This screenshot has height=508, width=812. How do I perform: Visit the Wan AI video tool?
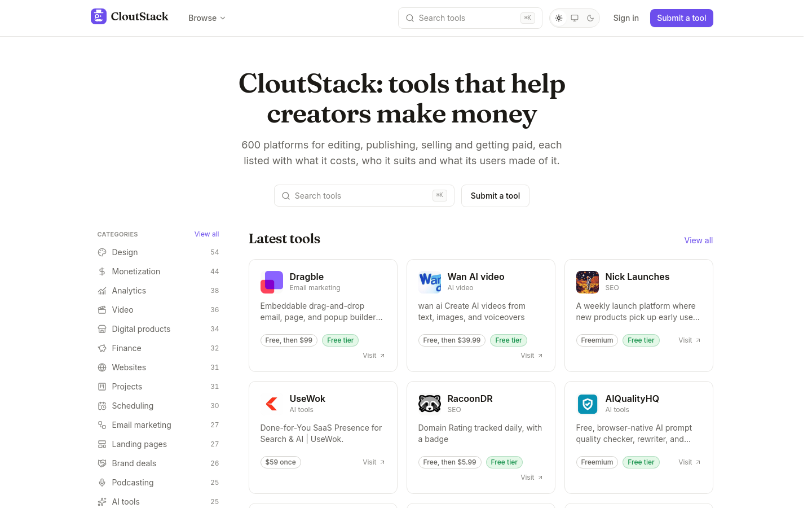click(x=532, y=356)
